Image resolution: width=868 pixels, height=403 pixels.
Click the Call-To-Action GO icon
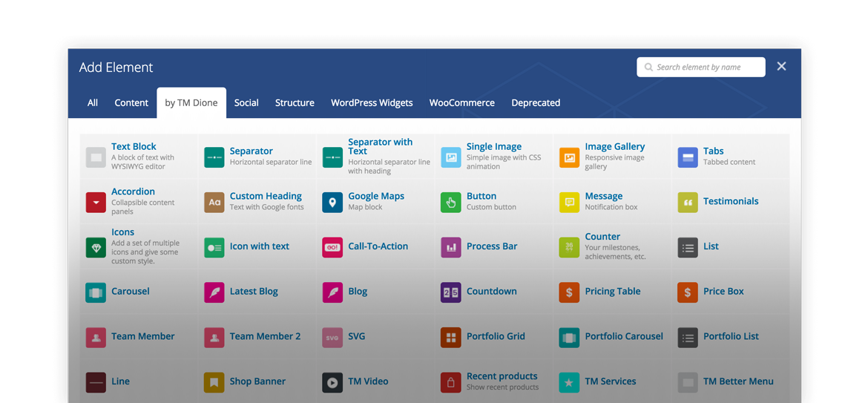click(332, 247)
